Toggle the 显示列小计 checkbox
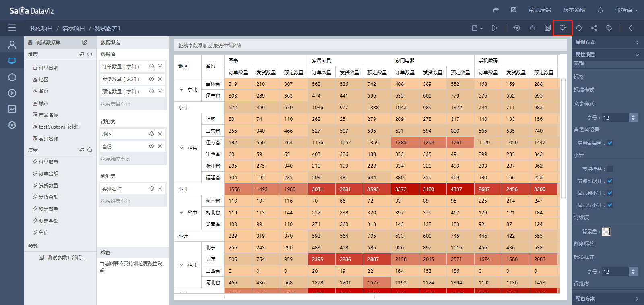 tap(610, 193)
